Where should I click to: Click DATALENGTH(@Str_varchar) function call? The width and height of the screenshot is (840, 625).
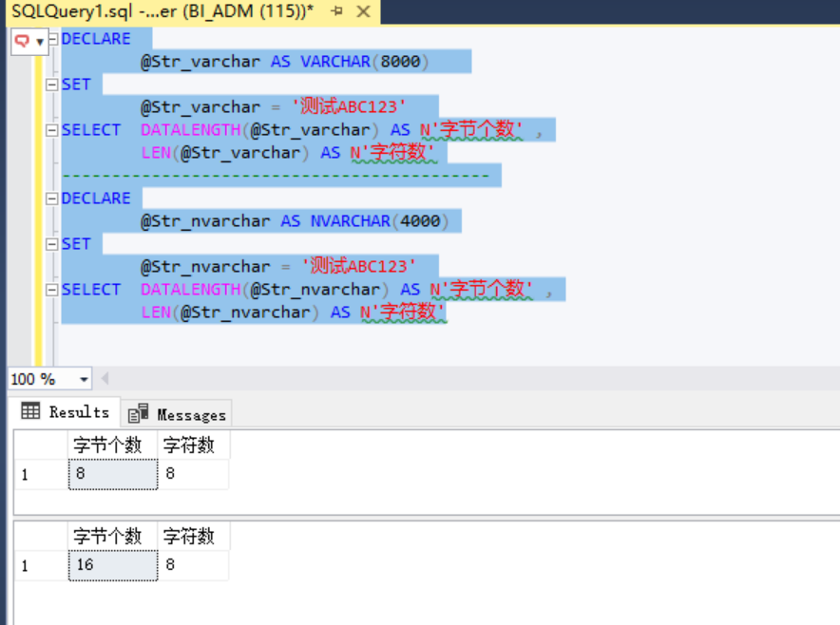(x=259, y=130)
